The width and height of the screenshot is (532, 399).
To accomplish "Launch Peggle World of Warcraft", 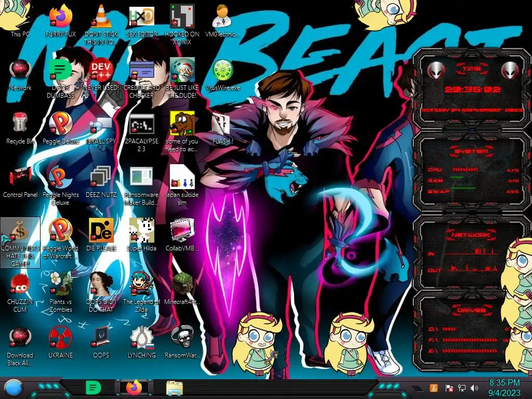I will [x=60, y=231].
